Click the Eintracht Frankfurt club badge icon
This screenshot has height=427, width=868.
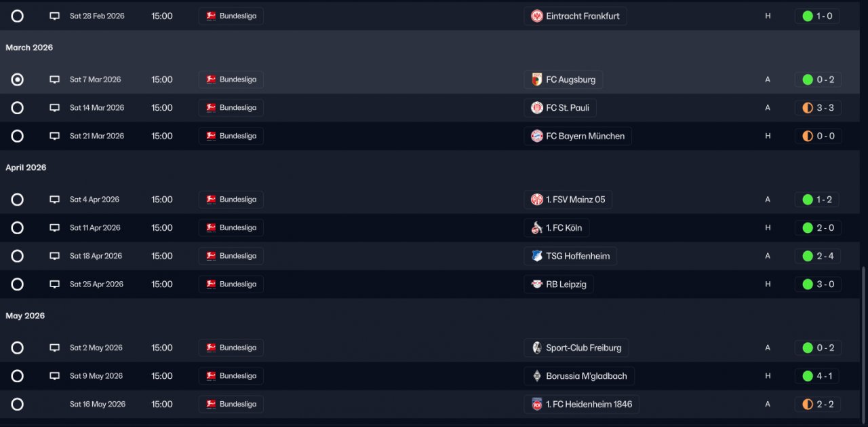[537, 16]
